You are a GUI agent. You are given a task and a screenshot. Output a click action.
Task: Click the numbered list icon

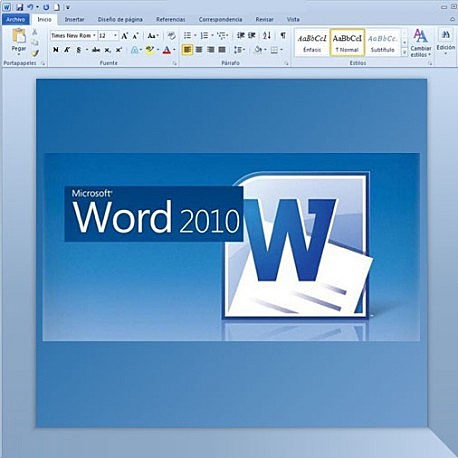coord(204,35)
